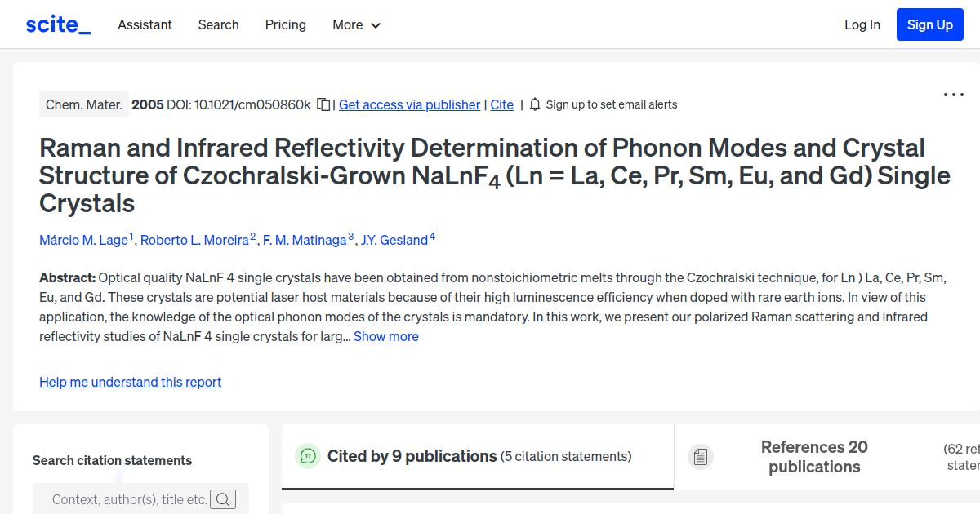The width and height of the screenshot is (980, 514).
Task: Switch to the References 20 publications tab
Action: coord(814,456)
